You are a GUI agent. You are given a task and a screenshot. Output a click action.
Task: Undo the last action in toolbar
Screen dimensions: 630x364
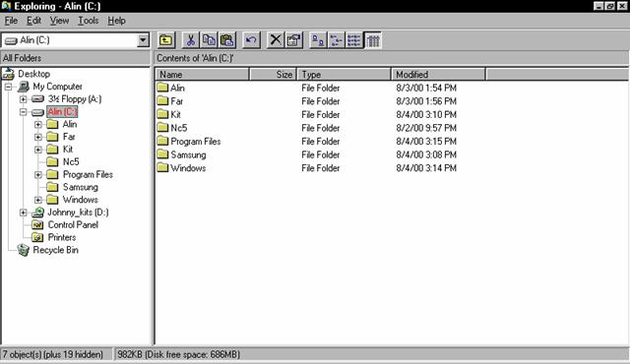(x=252, y=40)
